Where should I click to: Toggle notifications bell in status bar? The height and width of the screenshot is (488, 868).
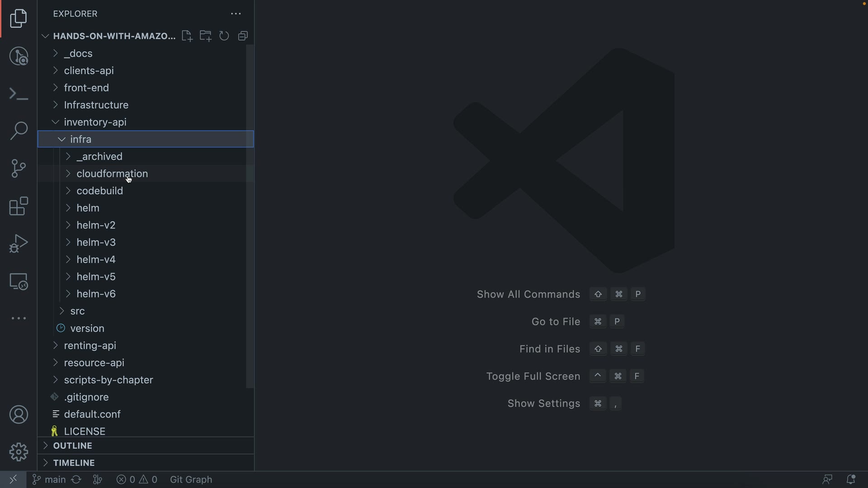850,479
